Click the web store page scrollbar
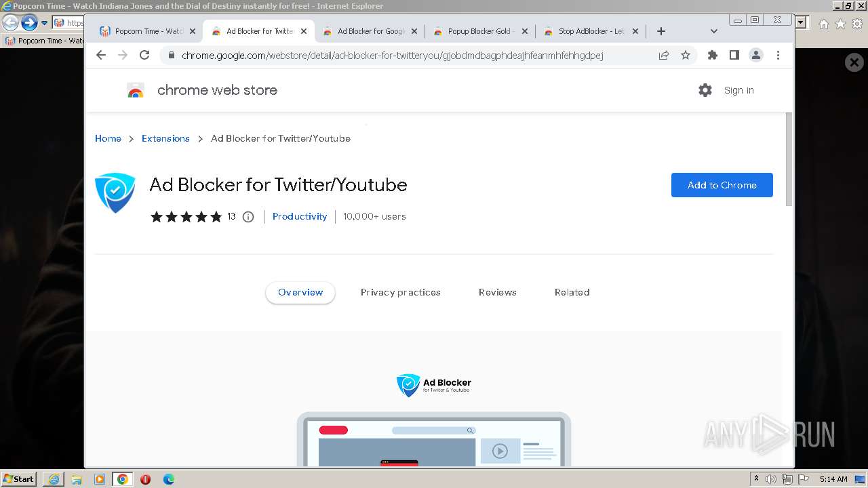The image size is (868, 488). (789, 159)
